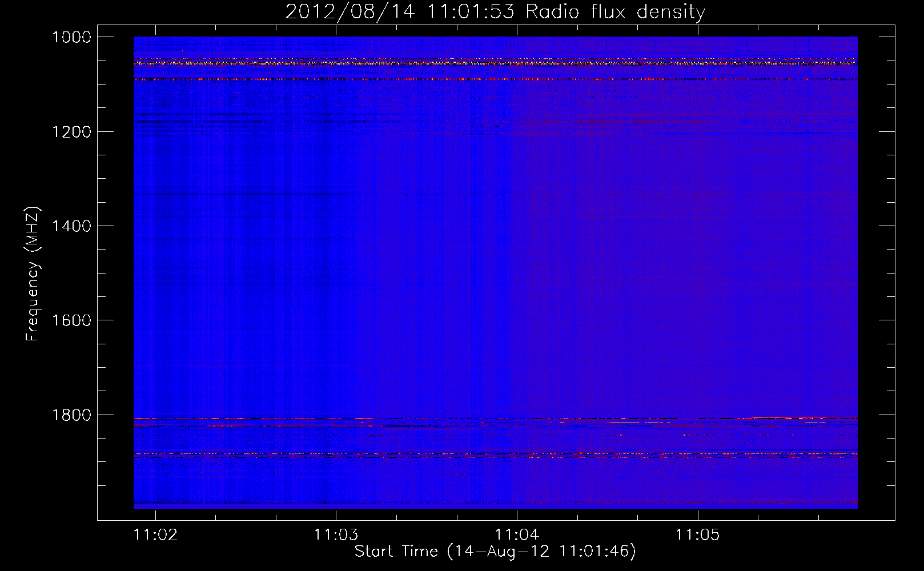Click the 1400 frequency tick label

(x=71, y=226)
